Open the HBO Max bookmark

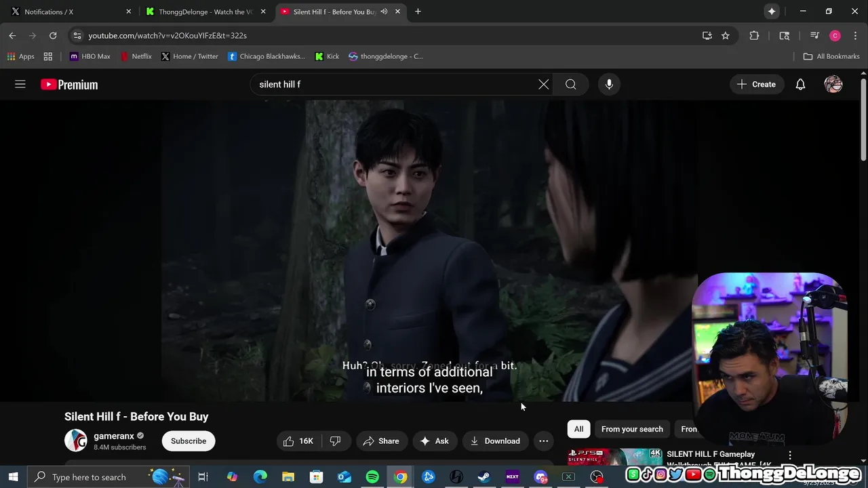(90, 56)
